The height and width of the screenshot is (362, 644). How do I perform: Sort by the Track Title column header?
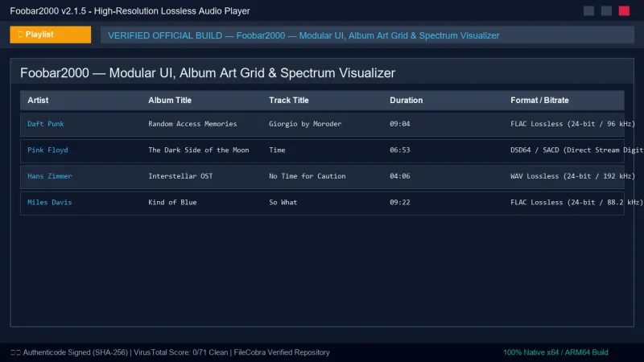pyautogui.click(x=289, y=100)
